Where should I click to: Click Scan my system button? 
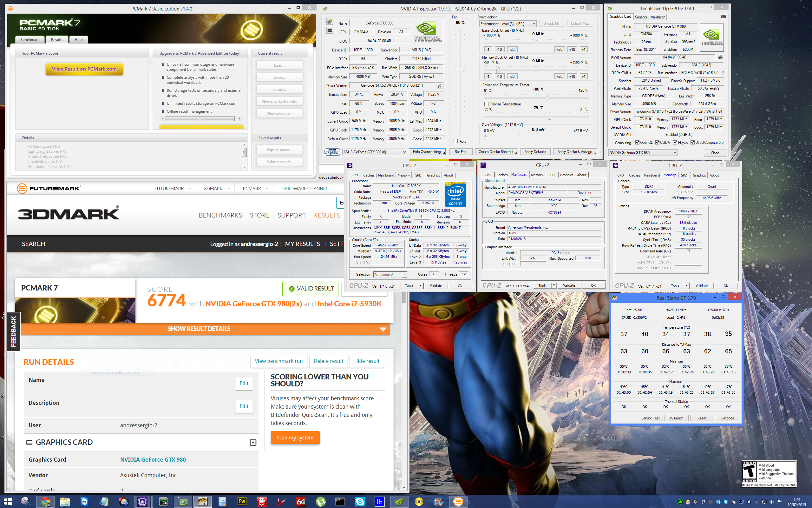[295, 438]
